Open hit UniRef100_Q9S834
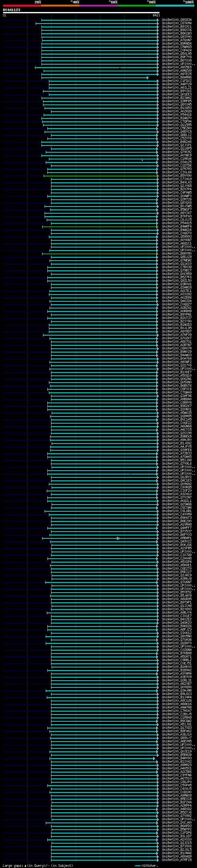This screenshot has height=868, width=197. pos(177,20)
